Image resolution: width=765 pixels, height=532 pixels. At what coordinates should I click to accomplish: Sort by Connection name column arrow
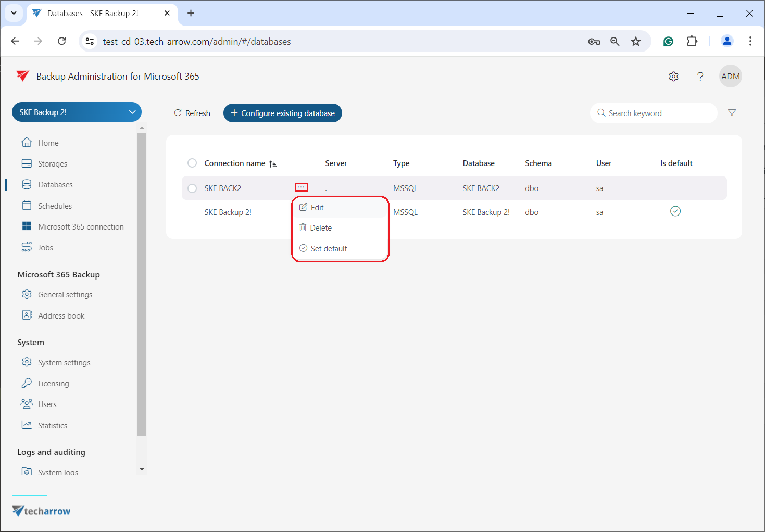[x=272, y=164]
